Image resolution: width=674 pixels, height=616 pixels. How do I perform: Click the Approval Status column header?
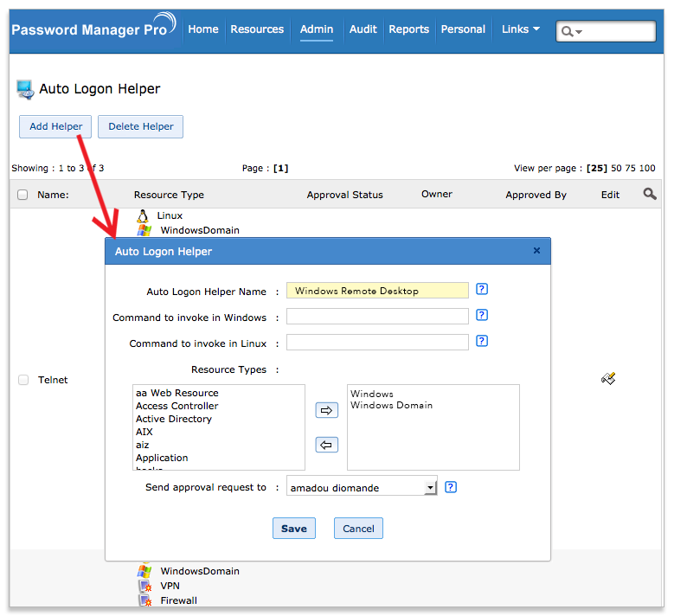[344, 195]
